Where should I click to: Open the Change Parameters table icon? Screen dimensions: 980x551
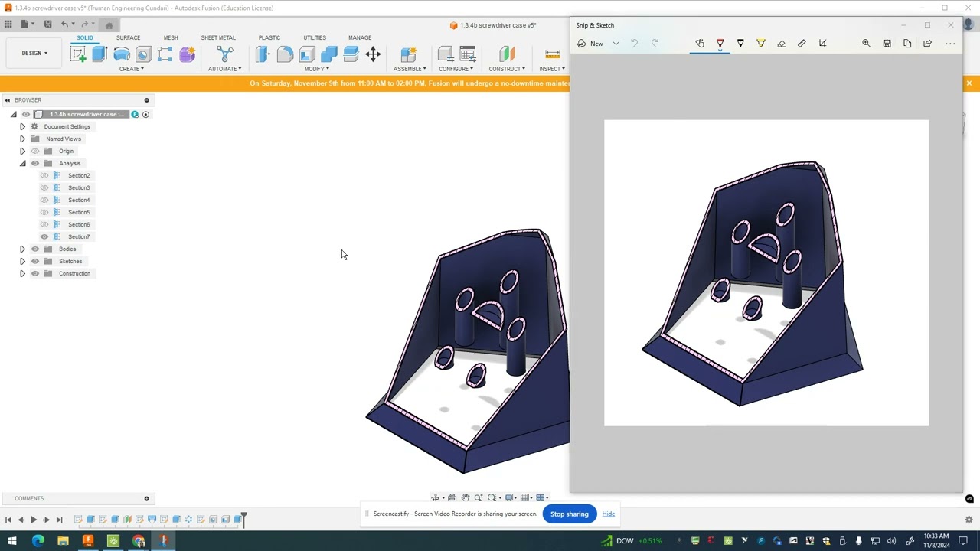(468, 54)
